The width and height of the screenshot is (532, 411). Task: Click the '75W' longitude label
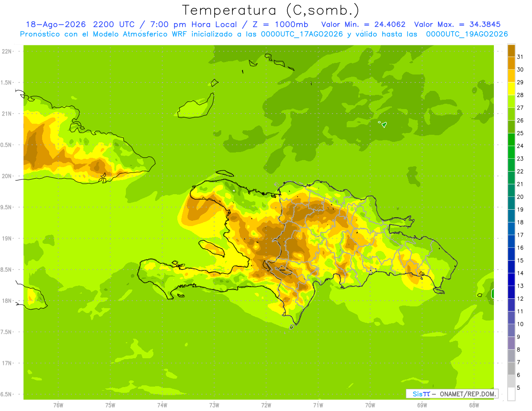click(110, 405)
